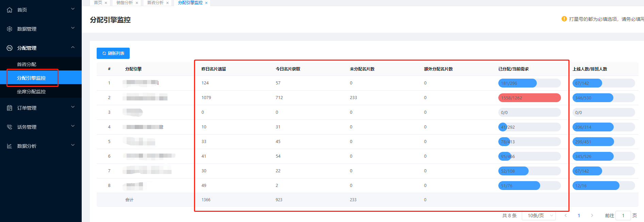Click the 923 total cell

tap(279, 200)
